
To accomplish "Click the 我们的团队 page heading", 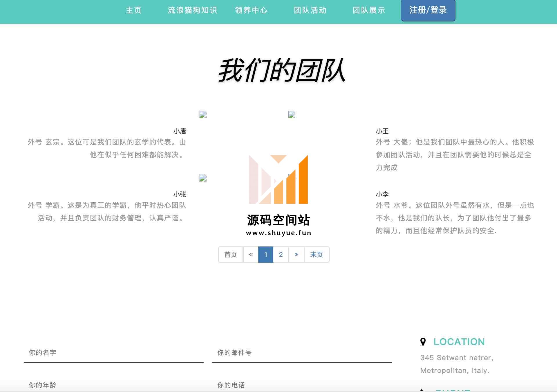I will tap(281, 70).
